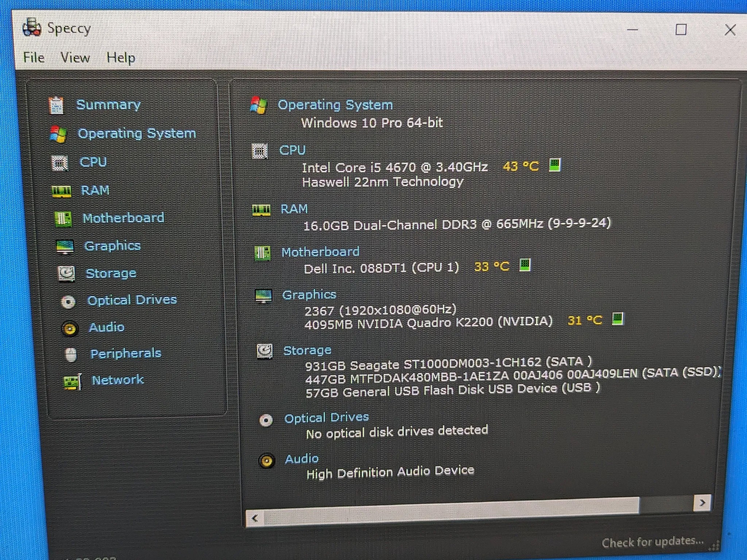
Task: Click the Audio speaker icon in sidebar
Action: tap(70, 328)
